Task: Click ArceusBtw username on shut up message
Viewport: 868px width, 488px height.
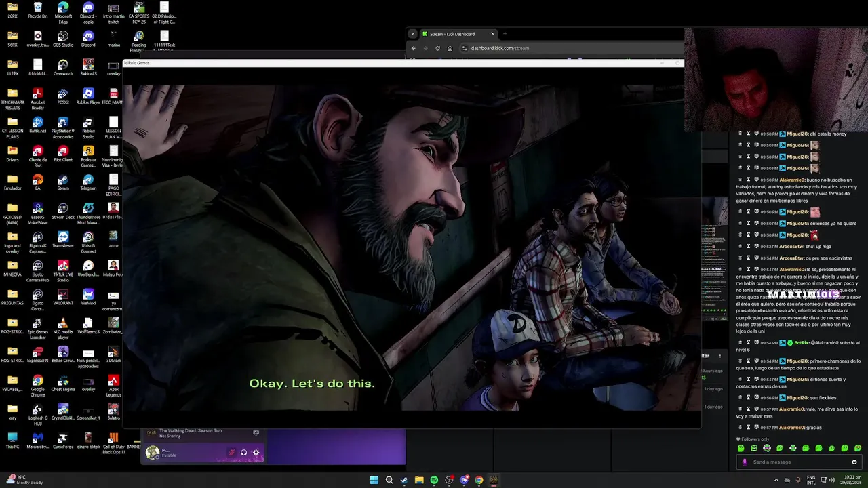Action: tap(791, 247)
